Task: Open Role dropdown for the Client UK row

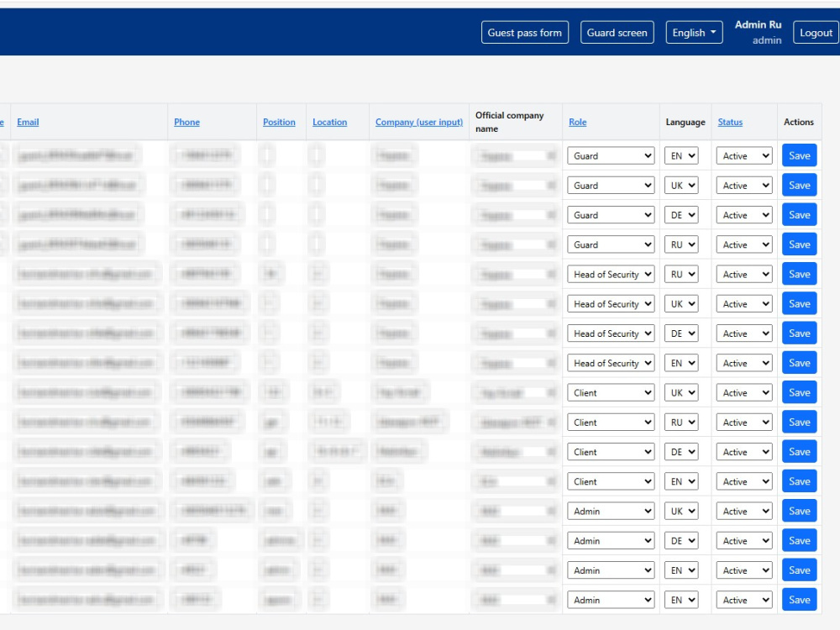Action: click(611, 392)
